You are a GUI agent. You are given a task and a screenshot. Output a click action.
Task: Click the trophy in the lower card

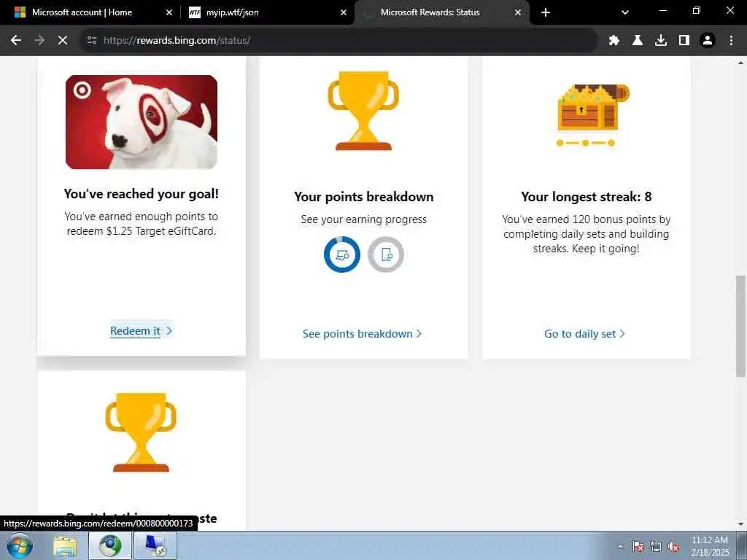pyautogui.click(x=141, y=432)
